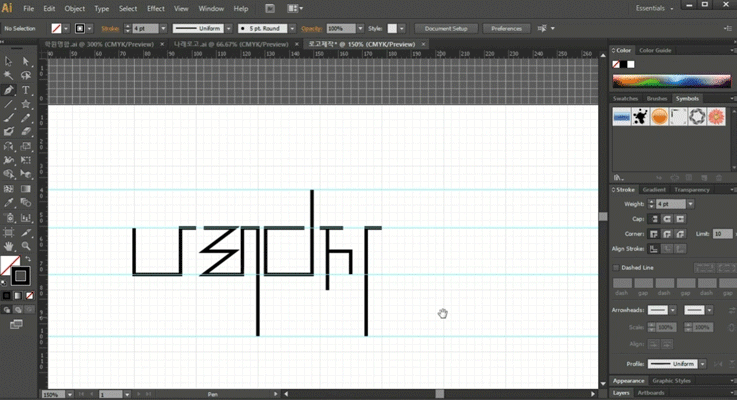Open the stroke weight dropdown in Stroke panel
The width and height of the screenshot is (737, 400).
pyautogui.click(x=690, y=204)
